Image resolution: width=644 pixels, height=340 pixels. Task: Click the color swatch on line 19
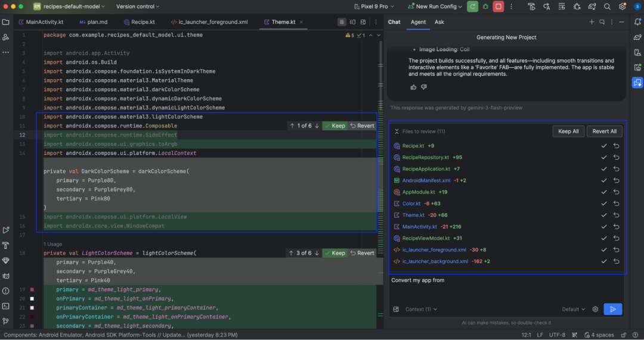32,289
